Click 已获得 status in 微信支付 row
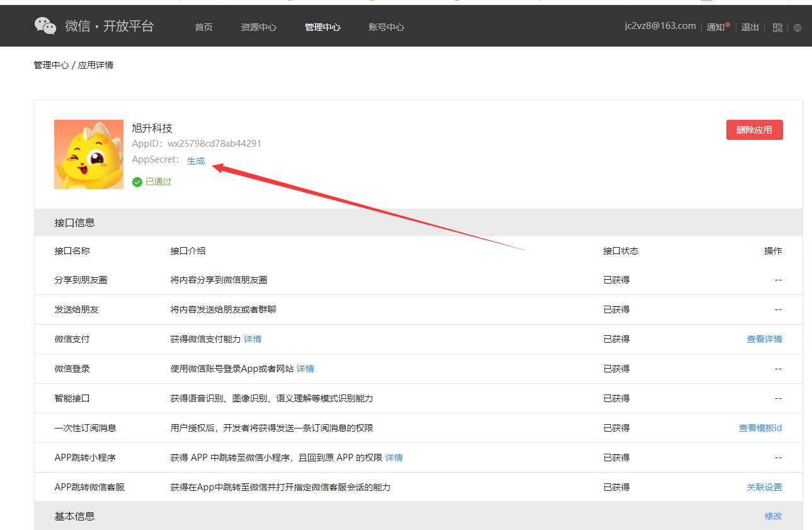 (616, 339)
